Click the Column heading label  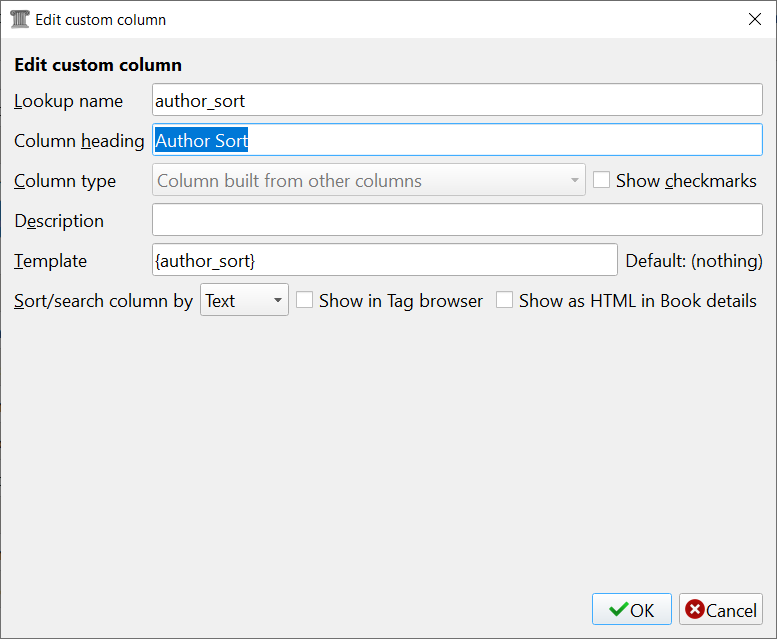point(79,141)
